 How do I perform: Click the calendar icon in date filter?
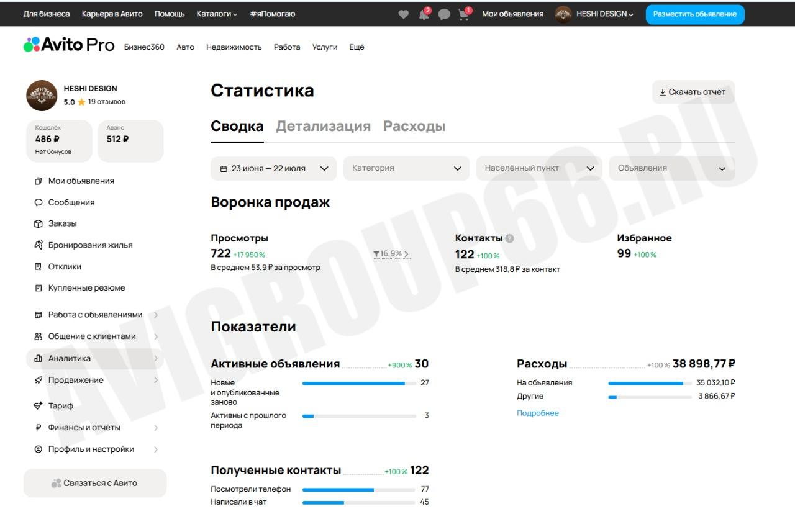point(224,169)
